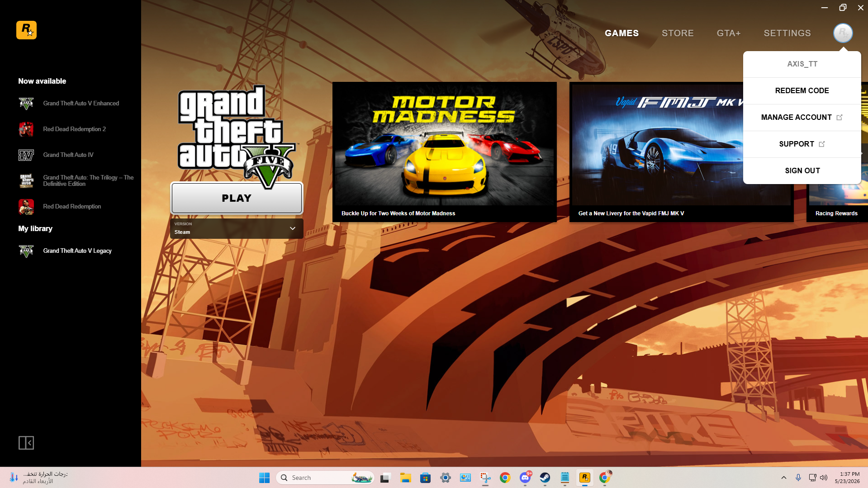Screen dimensions: 868x488
Task: Open the volume tray icon
Action: [x=824, y=478]
